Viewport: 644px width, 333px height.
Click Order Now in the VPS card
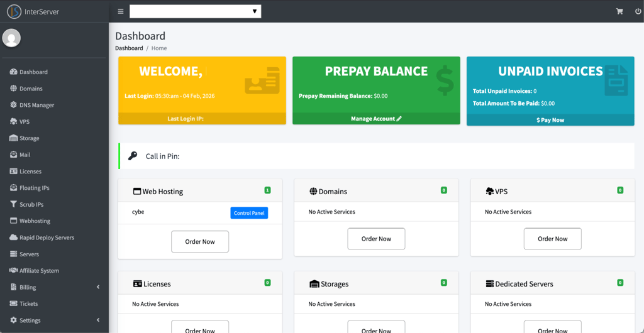[552, 239]
